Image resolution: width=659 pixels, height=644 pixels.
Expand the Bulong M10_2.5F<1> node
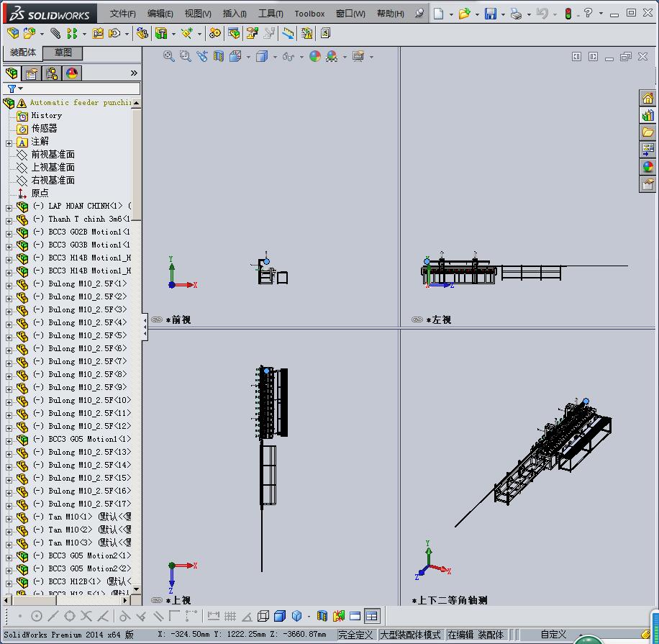pyautogui.click(x=9, y=286)
